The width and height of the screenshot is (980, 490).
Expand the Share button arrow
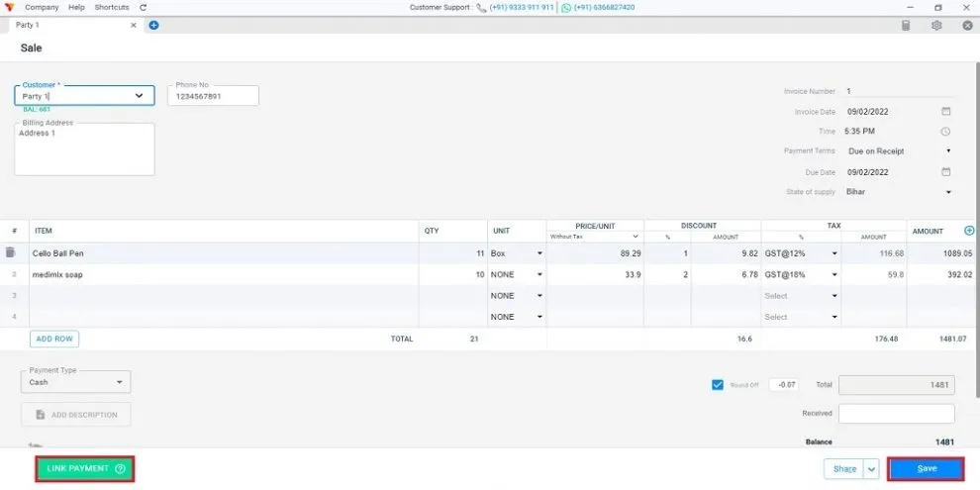(872, 469)
